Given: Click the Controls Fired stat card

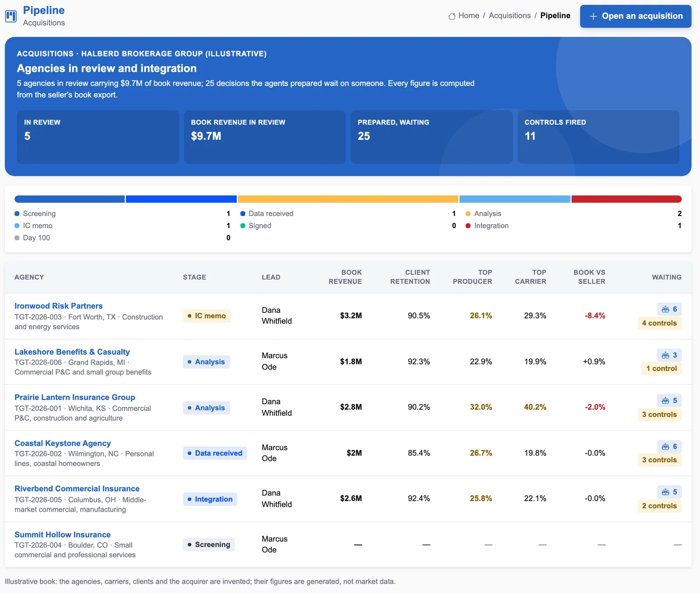Looking at the screenshot, I should (x=598, y=137).
